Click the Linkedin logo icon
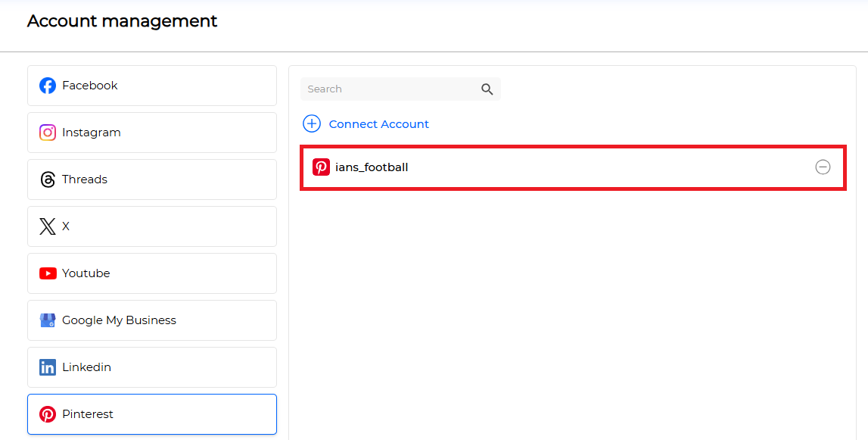Image resolution: width=868 pixels, height=440 pixels. (x=48, y=367)
